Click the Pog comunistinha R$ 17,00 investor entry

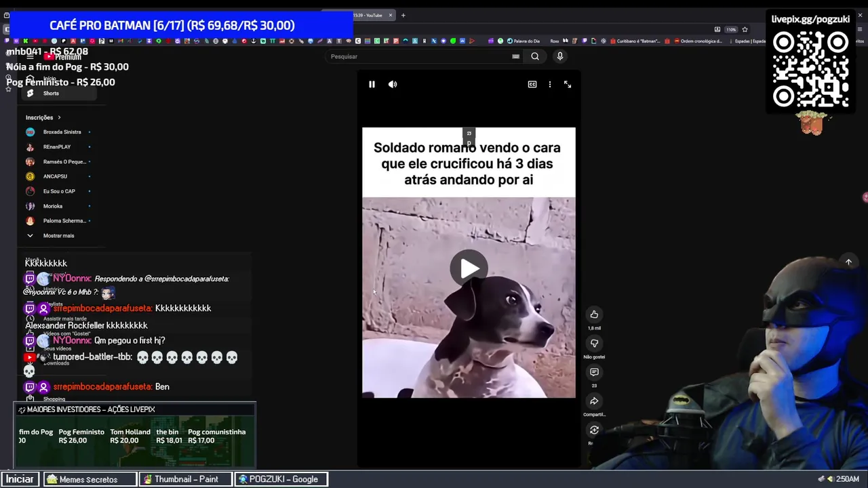[216, 436]
